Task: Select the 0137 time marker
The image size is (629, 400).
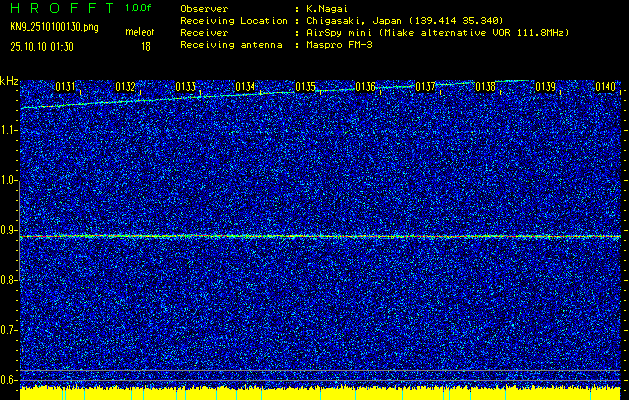Action: [x=425, y=88]
